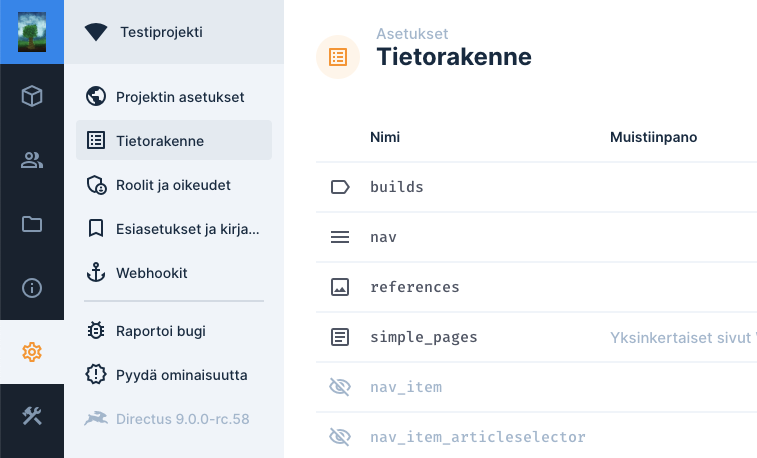Click the orange Tietorakenne header icon
This screenshot has height=458, width=757.
338,57
